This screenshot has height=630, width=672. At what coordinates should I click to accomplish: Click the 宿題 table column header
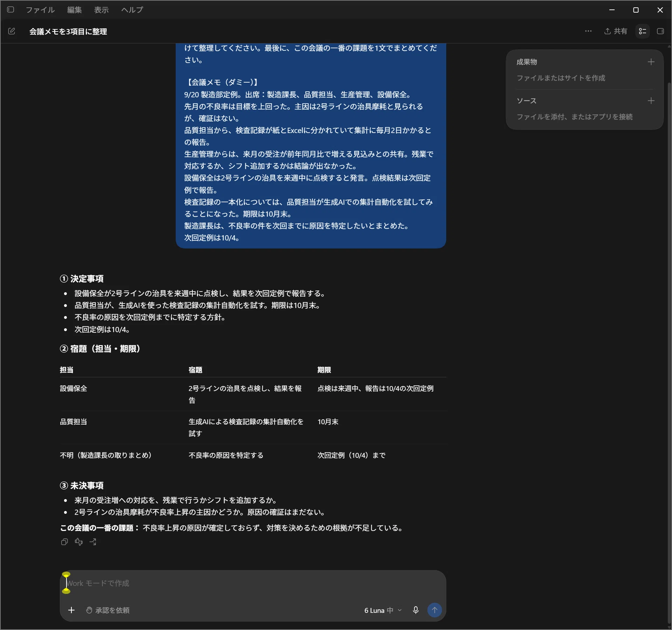[x=195, y=370]
